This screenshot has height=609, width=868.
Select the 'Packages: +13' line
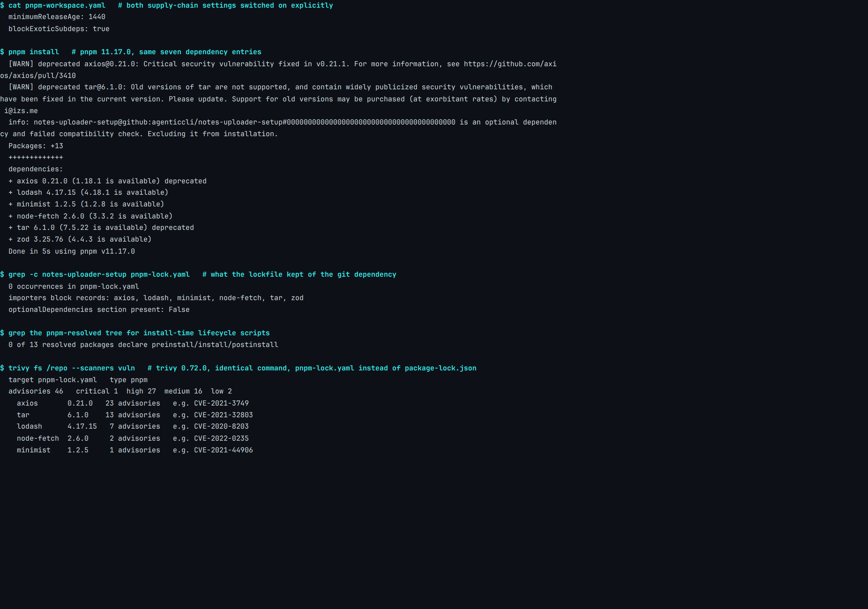click(x=36, y=146)
